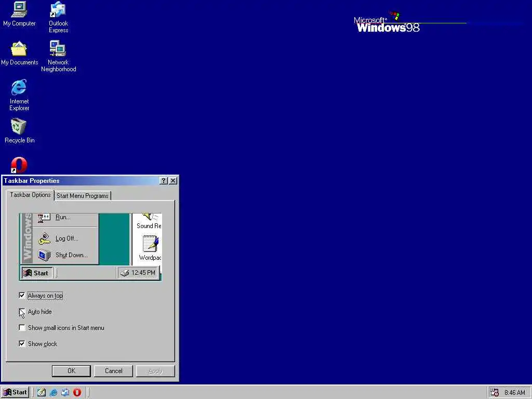Image resolution: width=532 pixels, height=399 pixels.
Task: Click Task Scheduler tray icon
Action: (x=495, y=393)
